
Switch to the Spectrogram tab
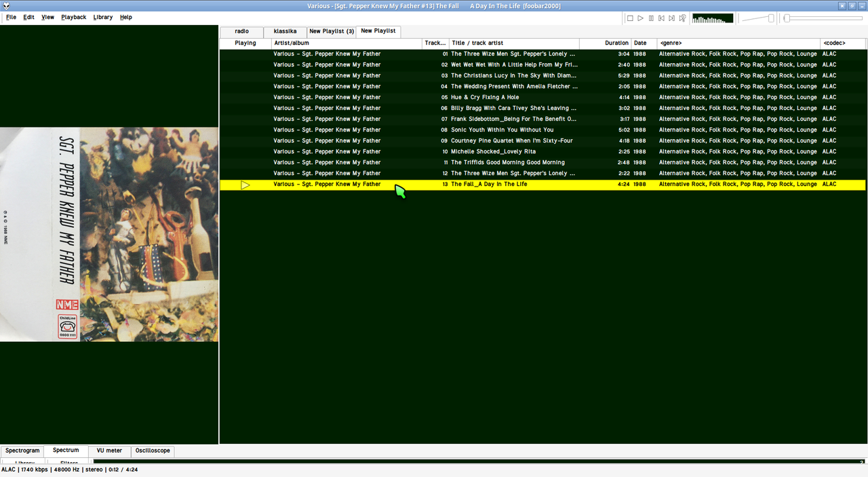pos(22,451)
